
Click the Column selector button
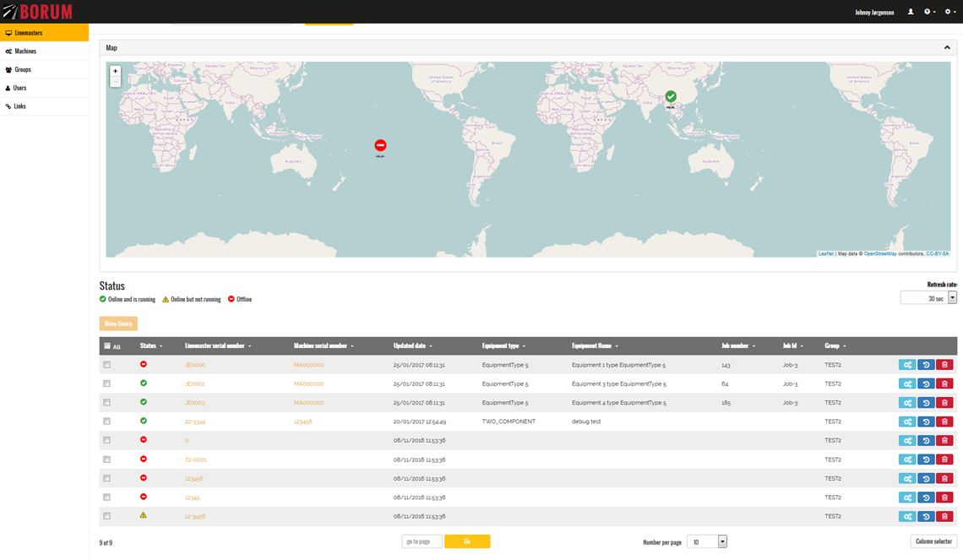(x=933, y=541)
